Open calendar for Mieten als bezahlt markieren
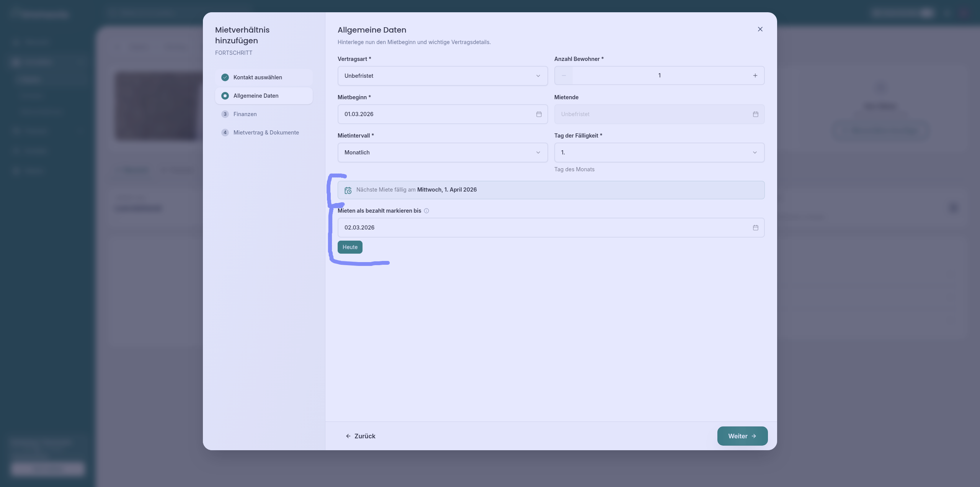This screenshot has height=487, width=980. (x=755, y=228)
